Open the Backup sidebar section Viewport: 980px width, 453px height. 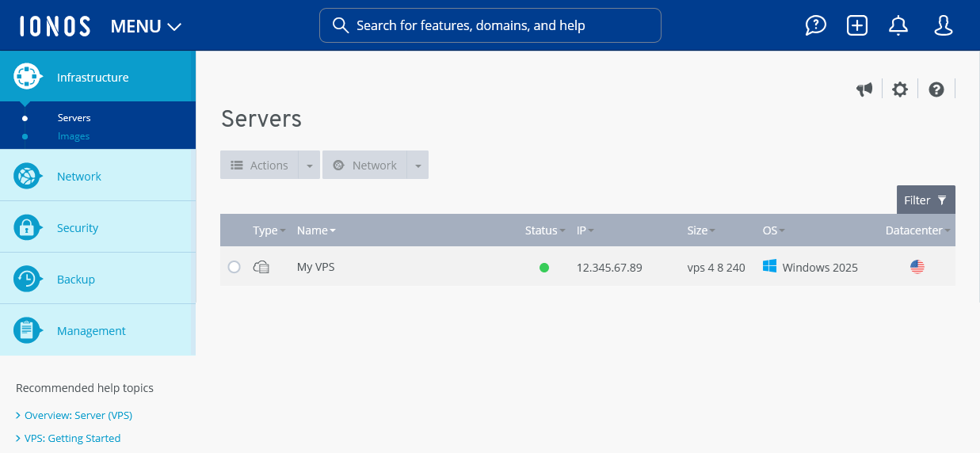pyautogui.click(x=97, y=279)
